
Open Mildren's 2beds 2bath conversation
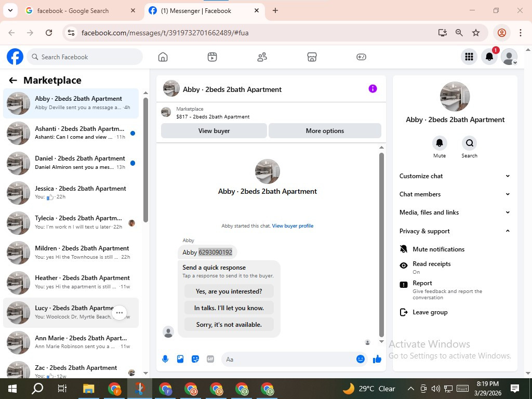point(71,252)
